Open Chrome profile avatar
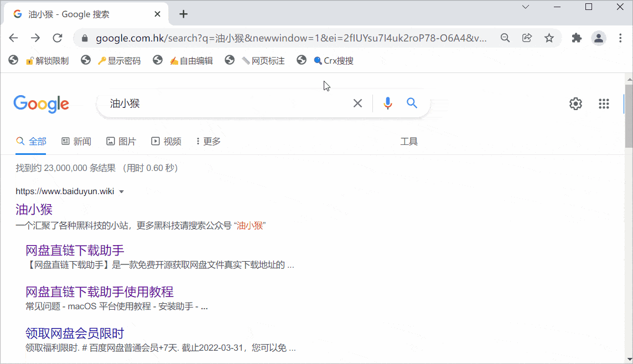 599,38
